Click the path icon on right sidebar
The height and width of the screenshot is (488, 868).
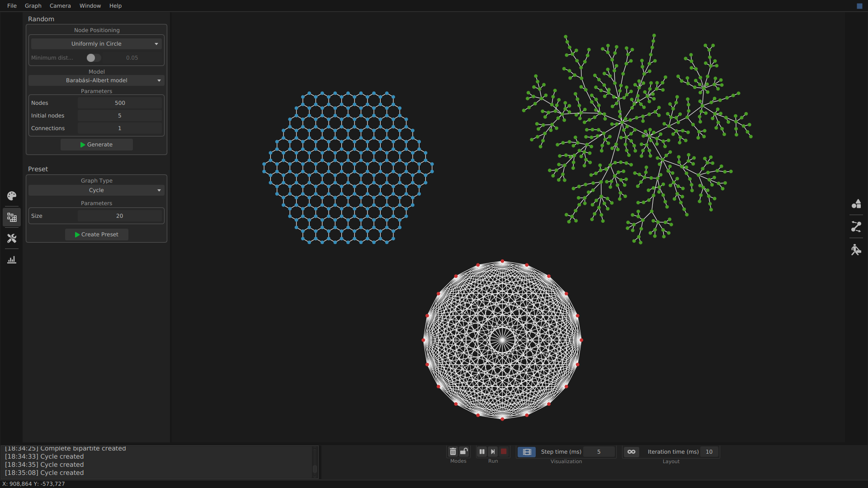click(856, 226)
